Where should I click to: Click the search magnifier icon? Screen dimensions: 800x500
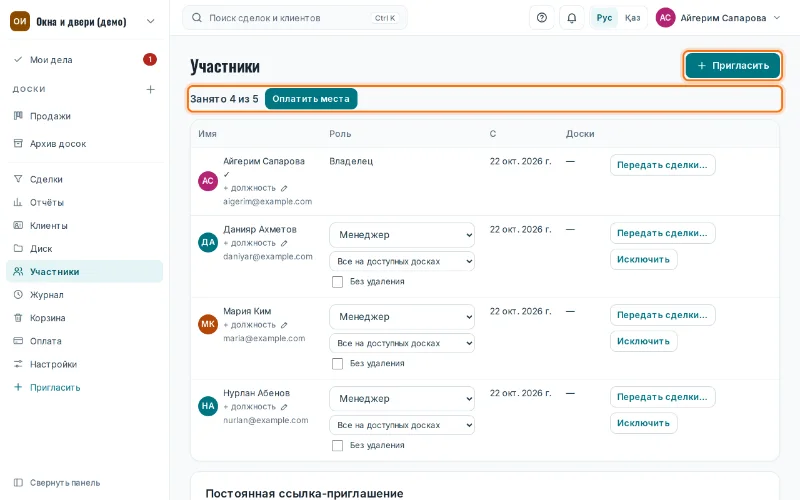196,18
